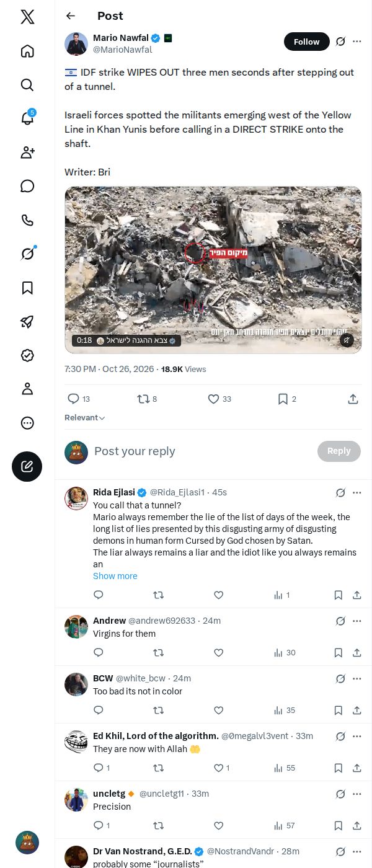Image resolution: width=372 pixels, height=868 pixels.
Task: Open the @MarioNawfal handle link
Action: [123, 50]
